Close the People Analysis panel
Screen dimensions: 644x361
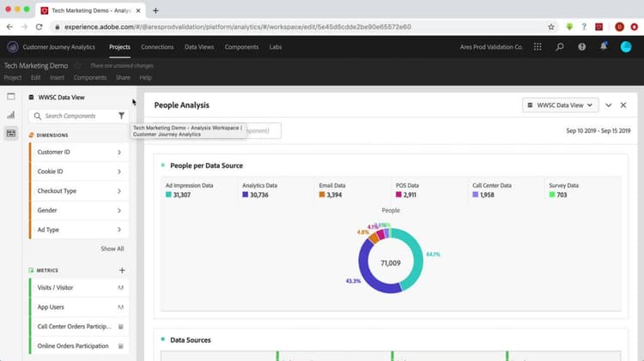point(623,105)
